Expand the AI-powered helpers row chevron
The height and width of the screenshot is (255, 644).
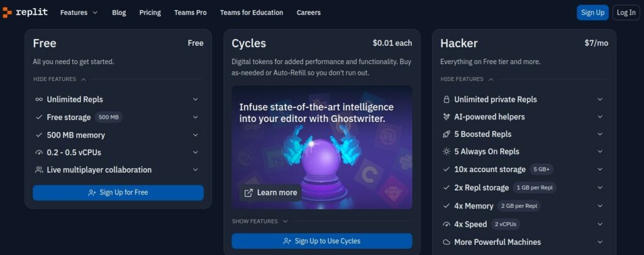pyautogui.click(x=600, y=117)
